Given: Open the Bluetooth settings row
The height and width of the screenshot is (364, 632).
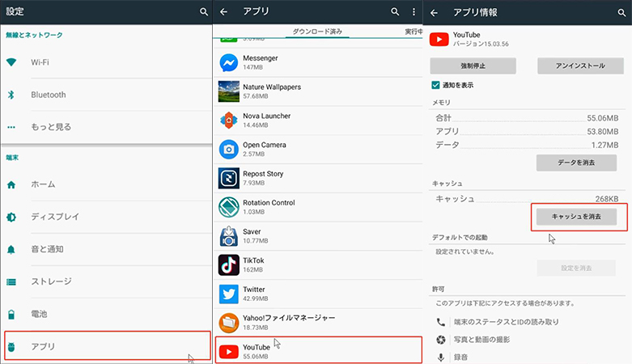Looking at the screenshot, I should [106, 95].
